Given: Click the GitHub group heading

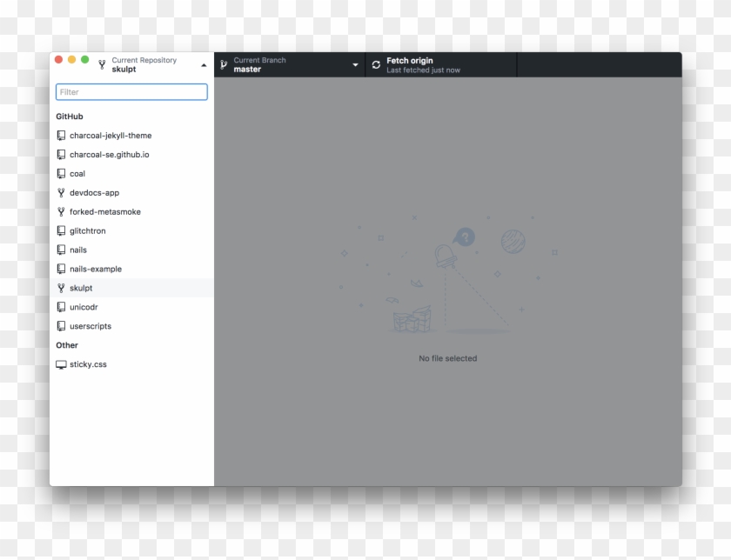Looking at the screenshot, I should tap(70, 117).
